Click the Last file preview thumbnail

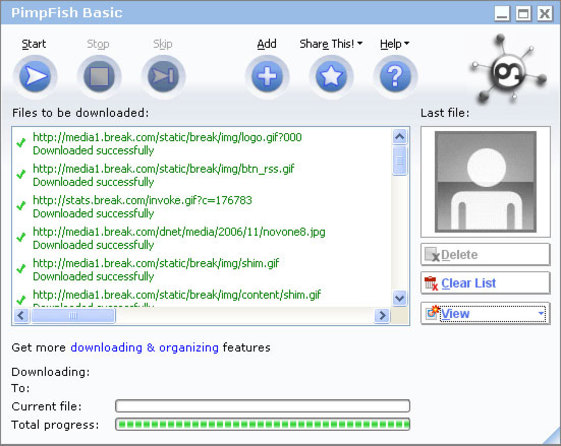tap(486, 182)
